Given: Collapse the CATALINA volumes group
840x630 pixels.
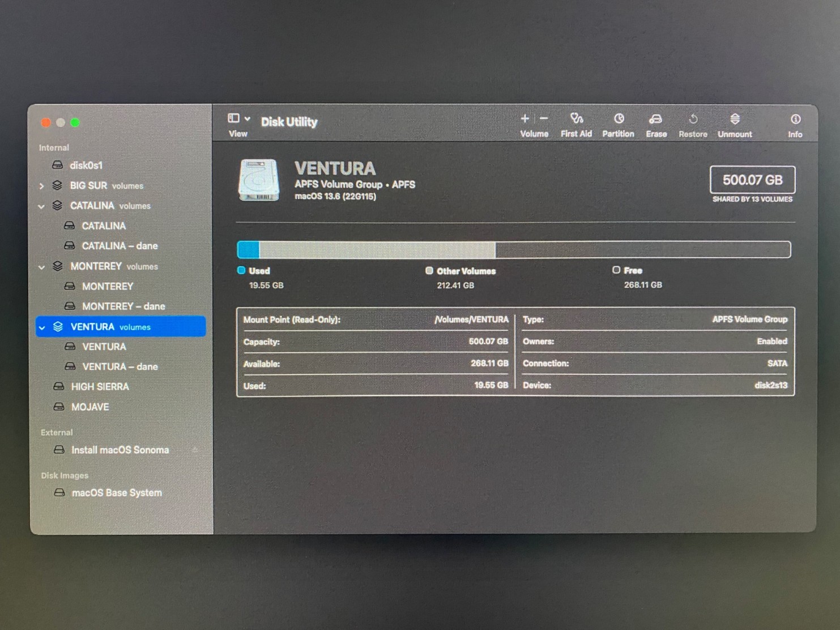Looking at the screenshot, I should [41, 206].
